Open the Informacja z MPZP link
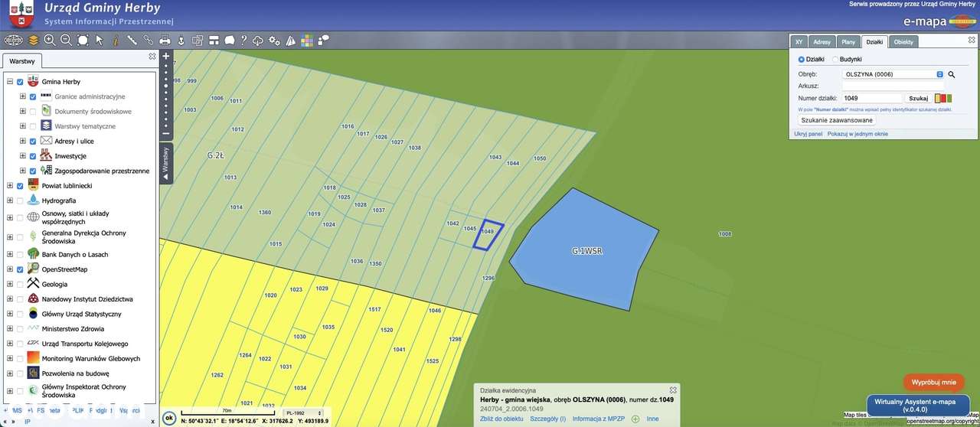The height and width of the screenshot is (427, 980). [599, 419]
